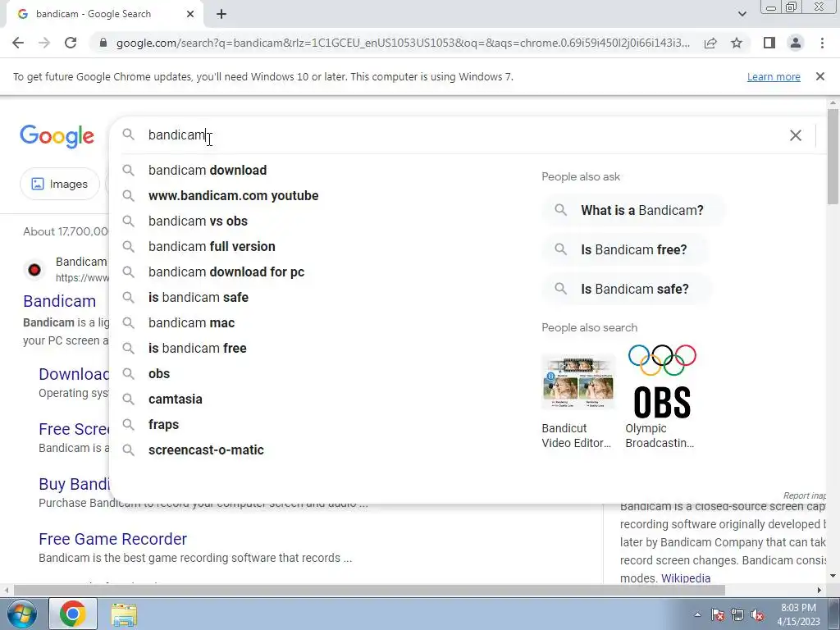The width and height of the screenshot is (840, 630).
Task: Open the Chrome side panel icon
Action: (x=769, y=43)
